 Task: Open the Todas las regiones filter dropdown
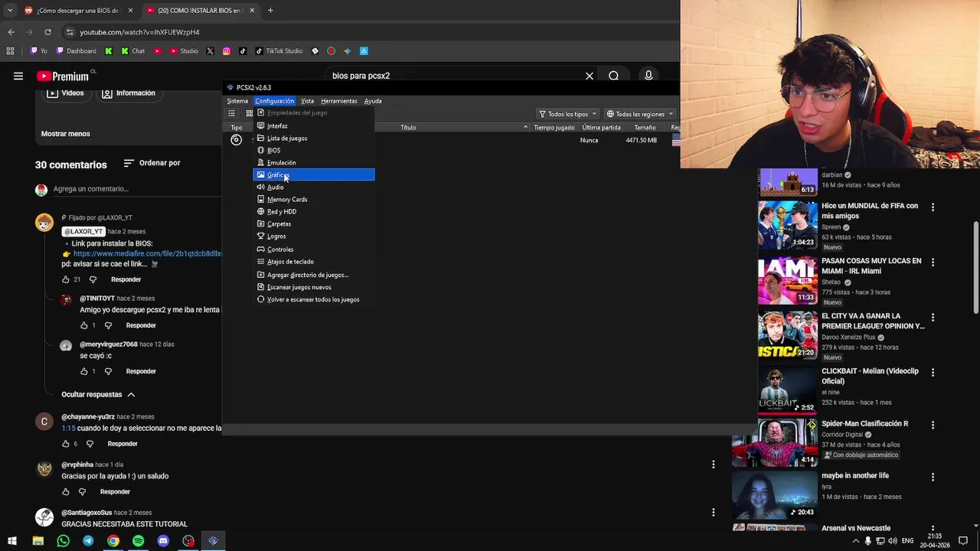tap(640, 114)
